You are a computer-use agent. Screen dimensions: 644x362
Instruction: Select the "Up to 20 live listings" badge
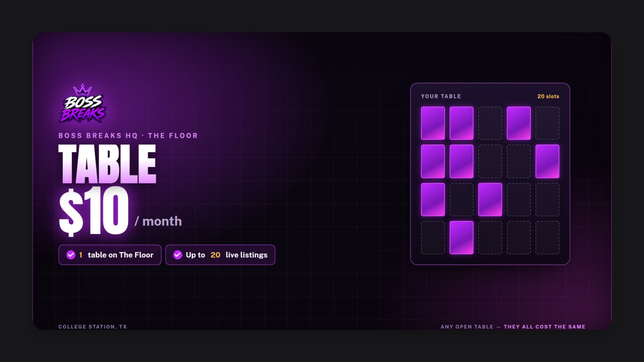click(220, 255)
